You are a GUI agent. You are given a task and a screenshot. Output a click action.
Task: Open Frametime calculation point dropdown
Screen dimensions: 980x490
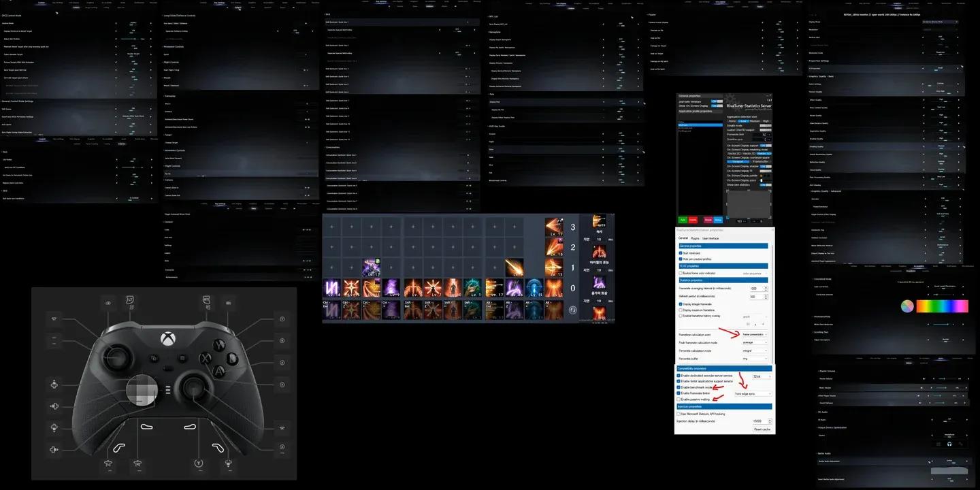(755, 334)
